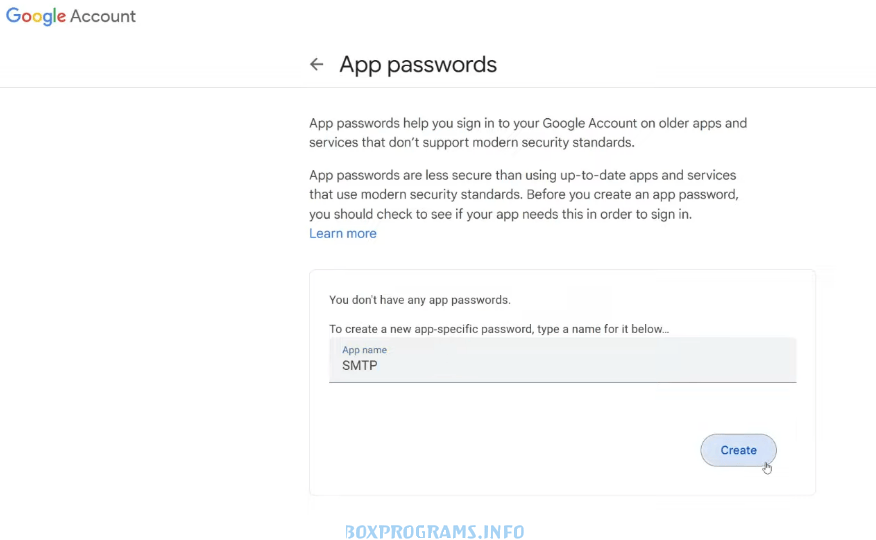
Task: Click the SMTP text in the name field
Action: (x=360, y=366)
